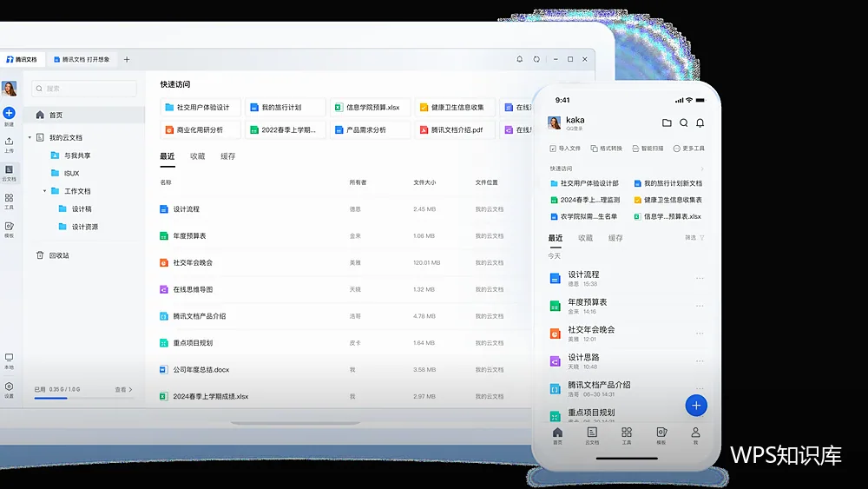Open quick access 健康卫生信息收集
This screenshot has width=868, height=489.
[455, 108]
